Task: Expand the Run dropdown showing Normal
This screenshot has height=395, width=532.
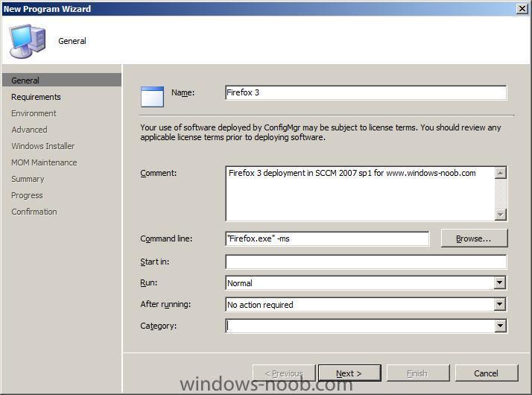Action: (499, 282)
